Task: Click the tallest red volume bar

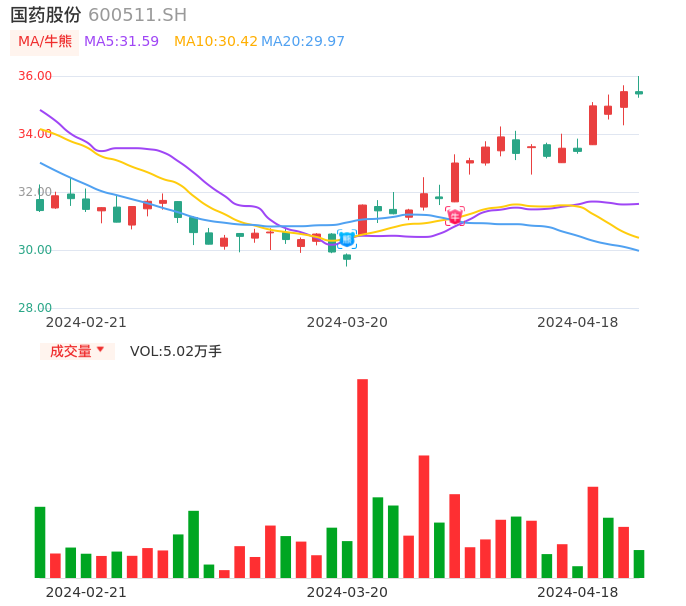Action: click(x=362, y=478)
